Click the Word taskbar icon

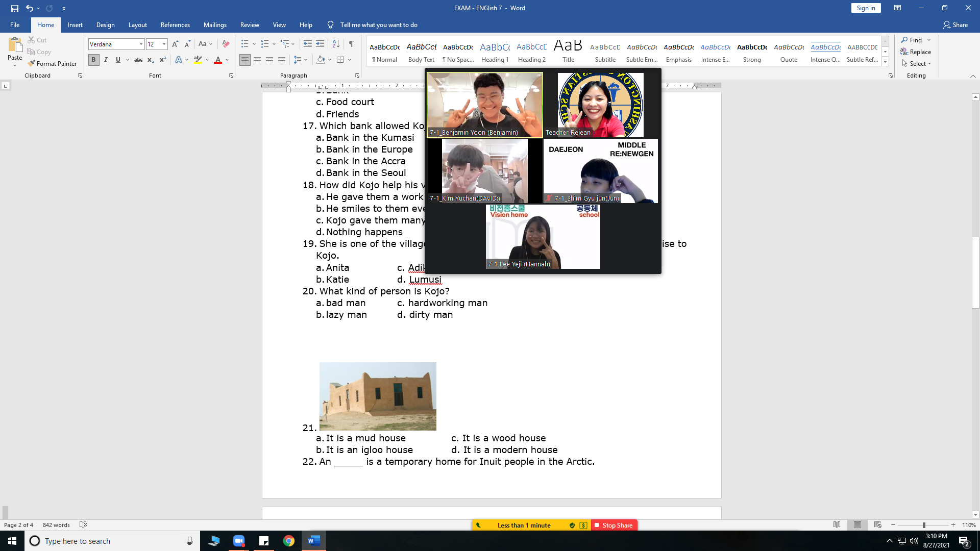coord(314,541)
